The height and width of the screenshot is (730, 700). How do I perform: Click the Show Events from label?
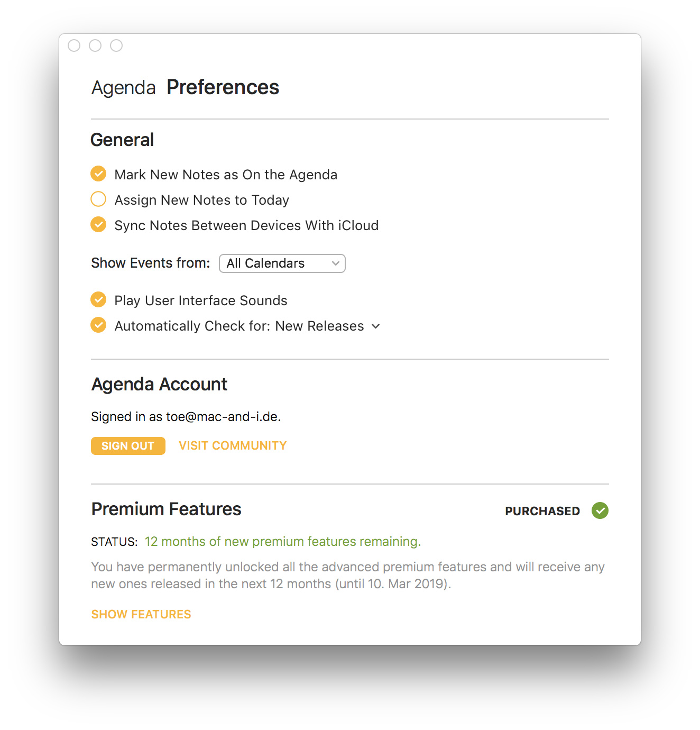click(151, 263)
